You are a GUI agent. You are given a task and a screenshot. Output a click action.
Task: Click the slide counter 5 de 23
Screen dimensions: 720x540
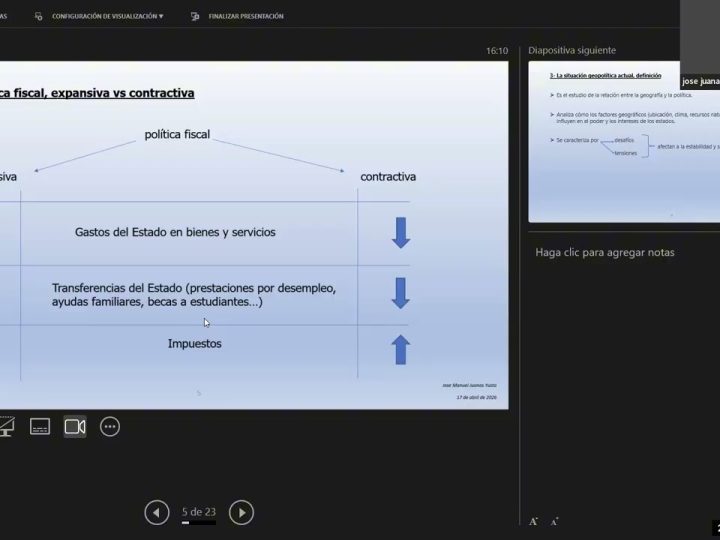[x=198, y=512]
